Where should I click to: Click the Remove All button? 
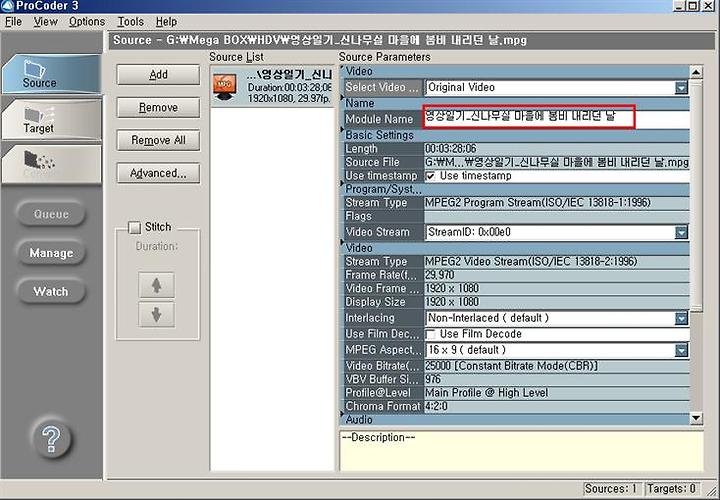(158, 140)
